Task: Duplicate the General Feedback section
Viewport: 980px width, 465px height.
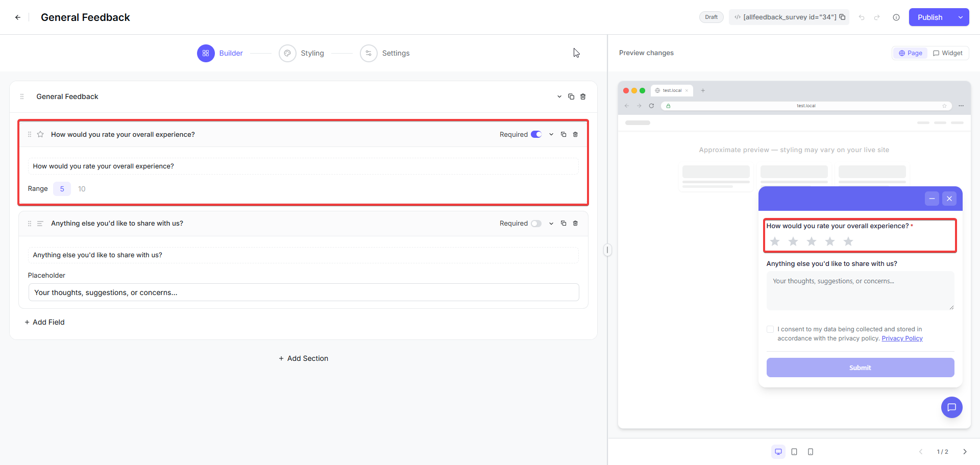Action: (x=571, y=96)
